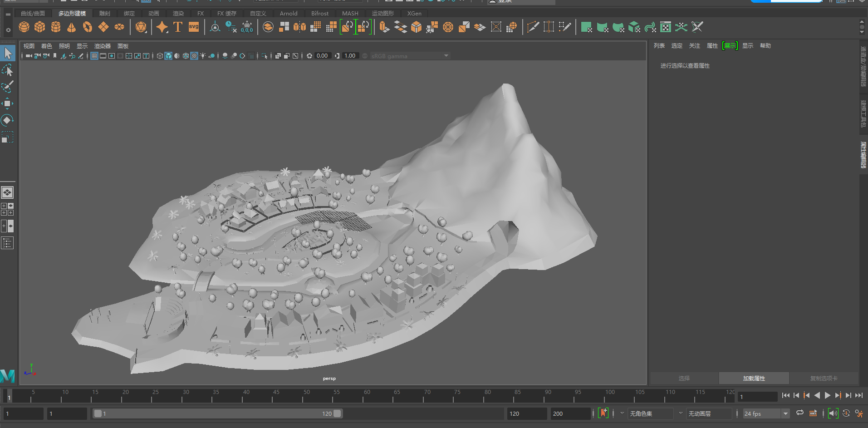
Task: Create a polygon cube from the shelf
Action: coord(40,27)
